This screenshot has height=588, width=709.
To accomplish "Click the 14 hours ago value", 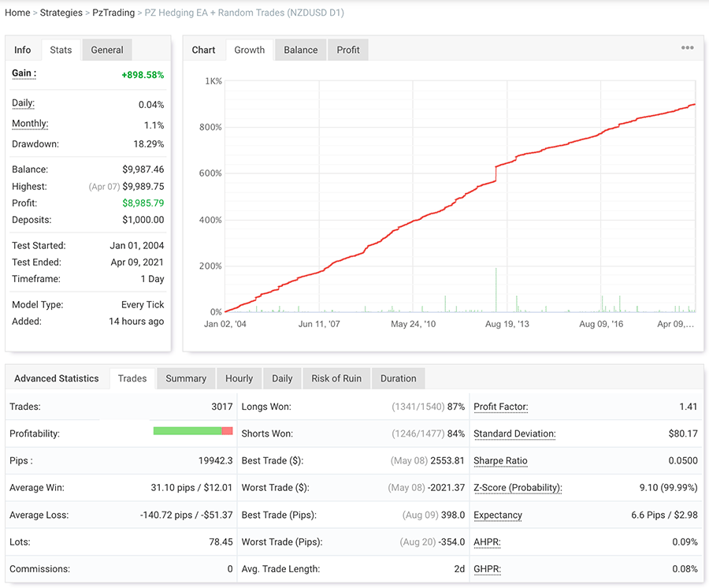I will click(136, 321).
